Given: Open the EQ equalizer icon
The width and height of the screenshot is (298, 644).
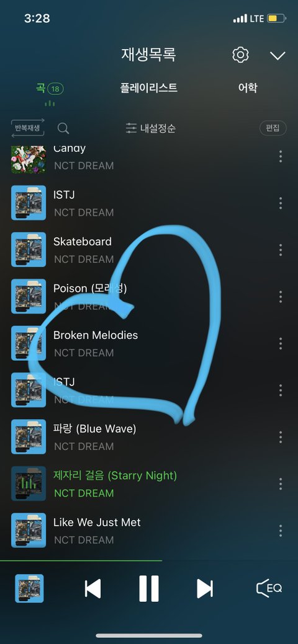Looking at the screenshot, I should pos(269,588).
